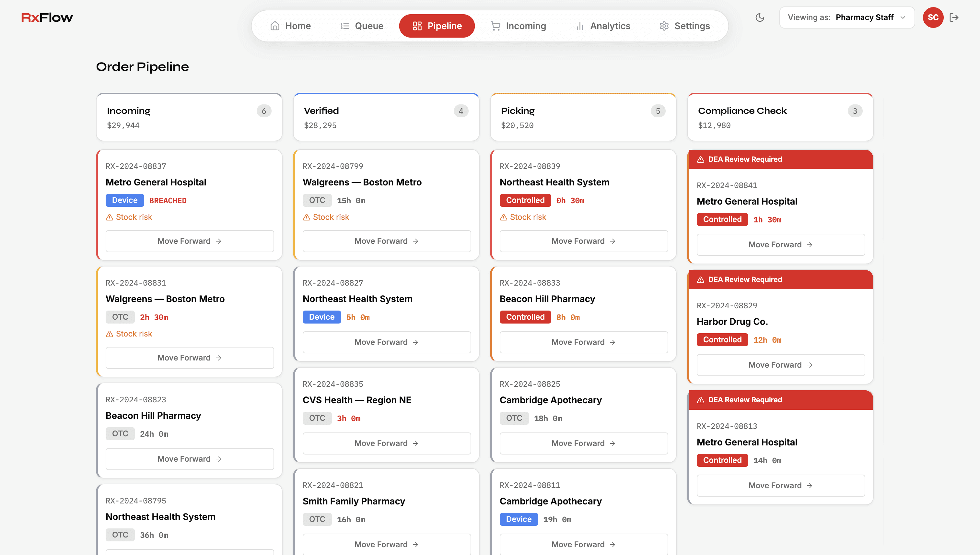Move Forward order RX-2024-08833

tap(583, 342)
